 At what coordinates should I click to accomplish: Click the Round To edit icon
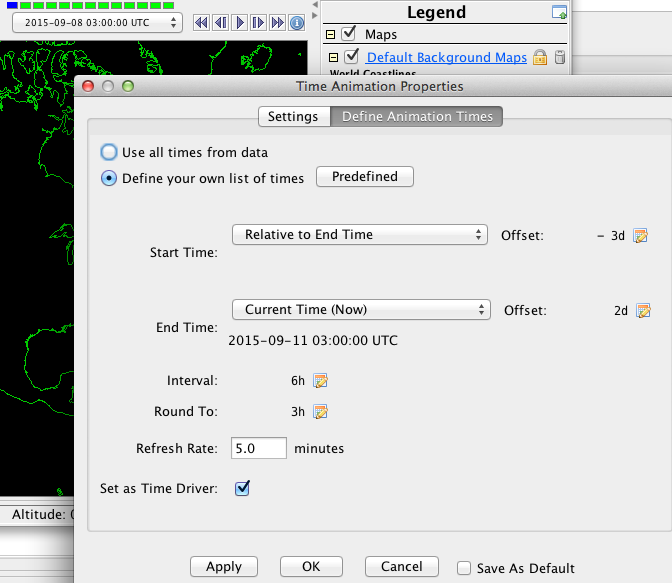[x=320, y=412]
